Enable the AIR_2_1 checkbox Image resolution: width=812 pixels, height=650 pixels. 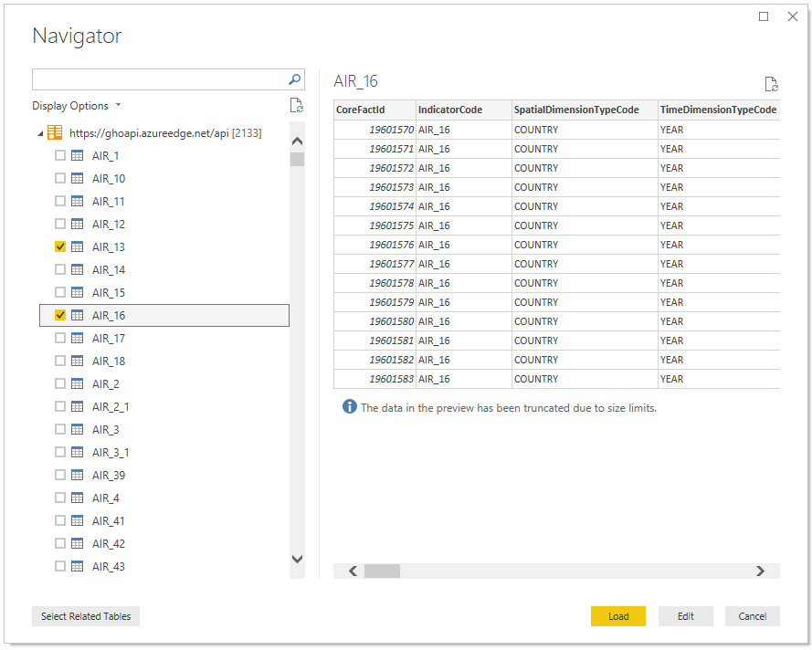pos(60,407)
